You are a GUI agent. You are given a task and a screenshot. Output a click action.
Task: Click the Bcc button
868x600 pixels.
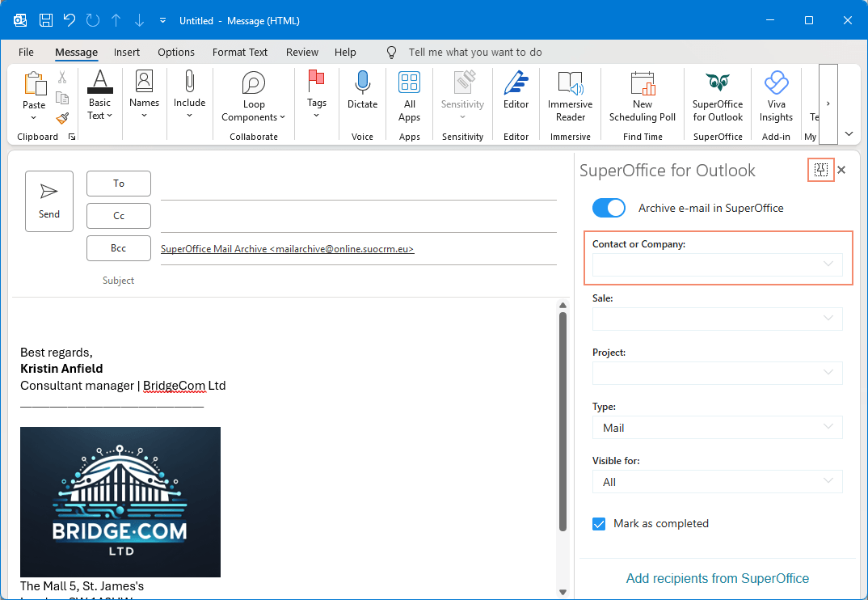(119, 248)
